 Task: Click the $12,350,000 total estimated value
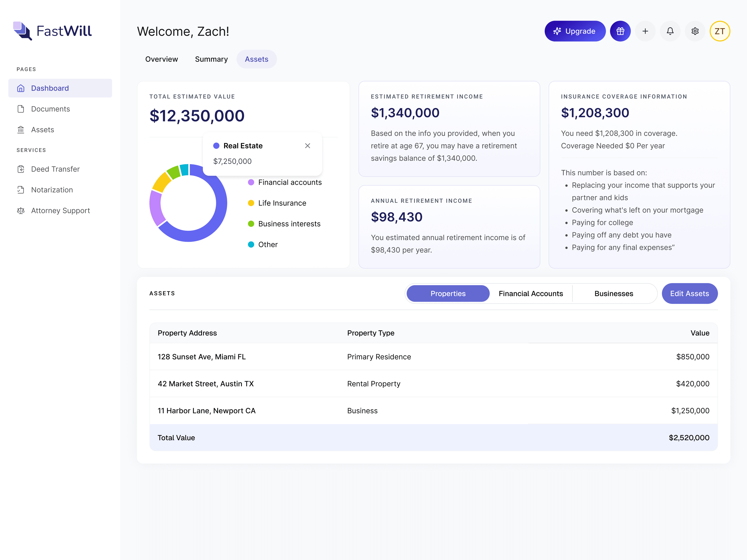coord(197,116)
